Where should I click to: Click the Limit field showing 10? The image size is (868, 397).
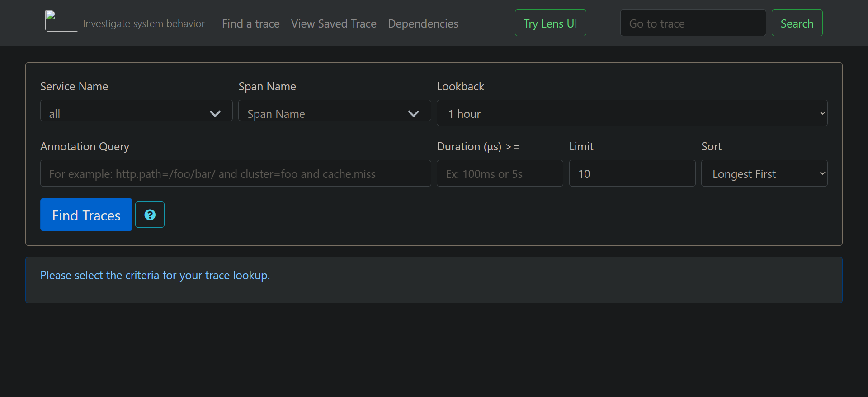(x=632, y=173)
